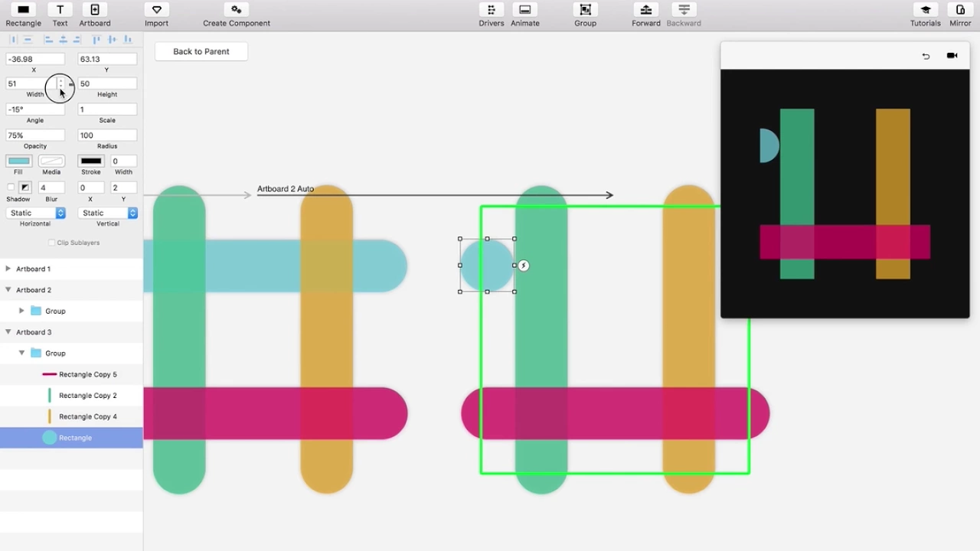Select the Rectangle tool
Image resolution: width=980 pixels, height=551 pixels.
(x=23, y=15)
